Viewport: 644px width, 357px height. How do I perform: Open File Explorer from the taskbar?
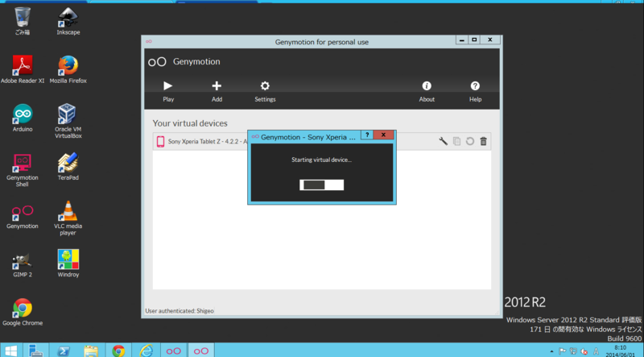[x=91, y=351]
